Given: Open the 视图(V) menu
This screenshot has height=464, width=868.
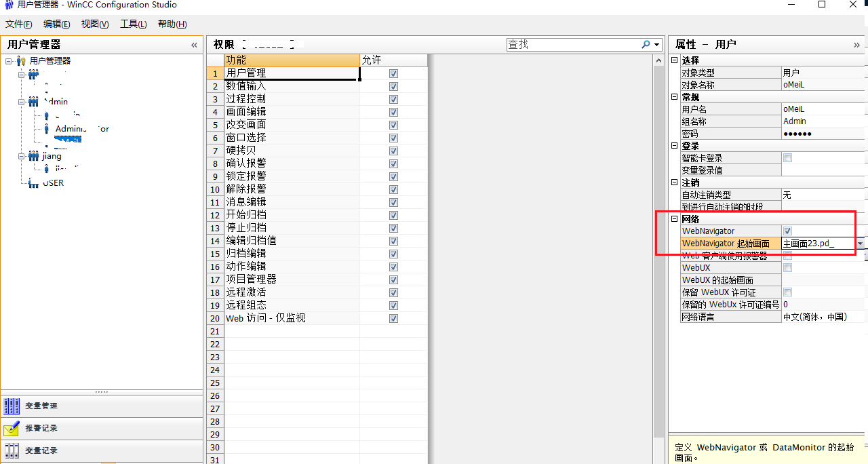Looking at the screenshot, I should (95, 24).
